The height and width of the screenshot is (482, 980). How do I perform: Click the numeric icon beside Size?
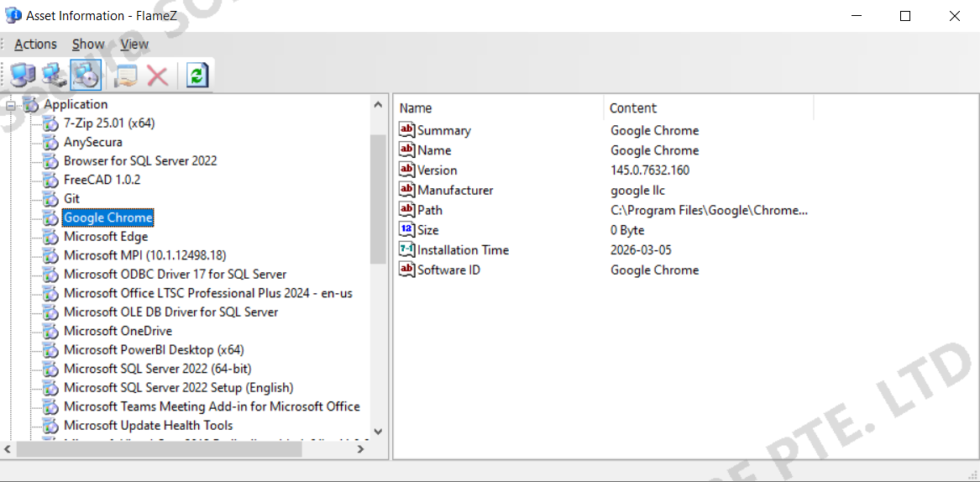pyautogui.click(x=407, y=230)
